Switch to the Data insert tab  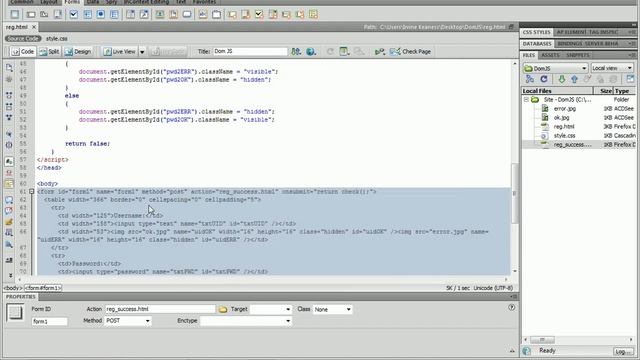(x=93, y=2)
